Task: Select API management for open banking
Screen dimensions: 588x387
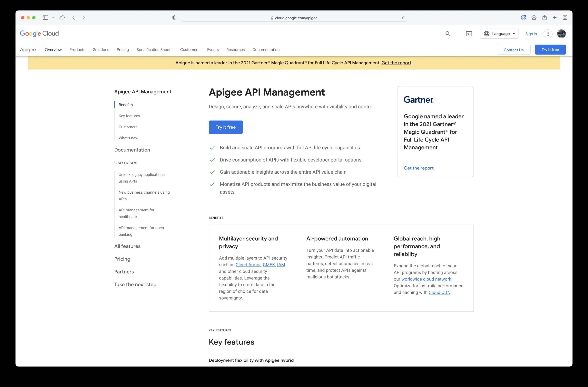Action: point(141,231)
